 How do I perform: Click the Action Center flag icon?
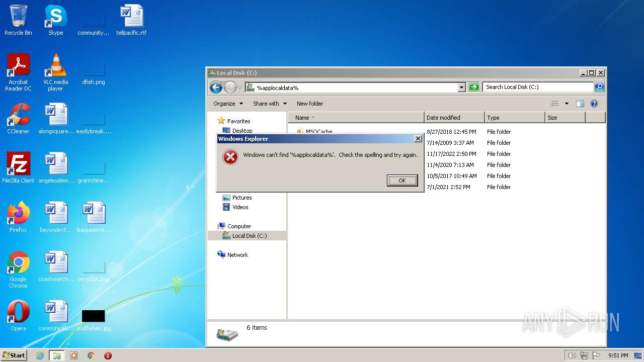coord(596,355)
